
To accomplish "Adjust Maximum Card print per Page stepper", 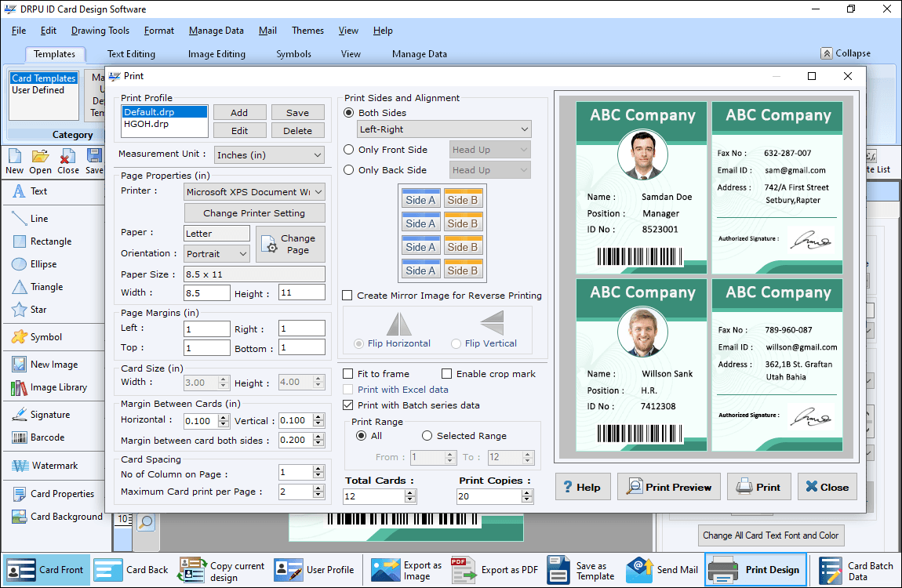I will point(318,492).
